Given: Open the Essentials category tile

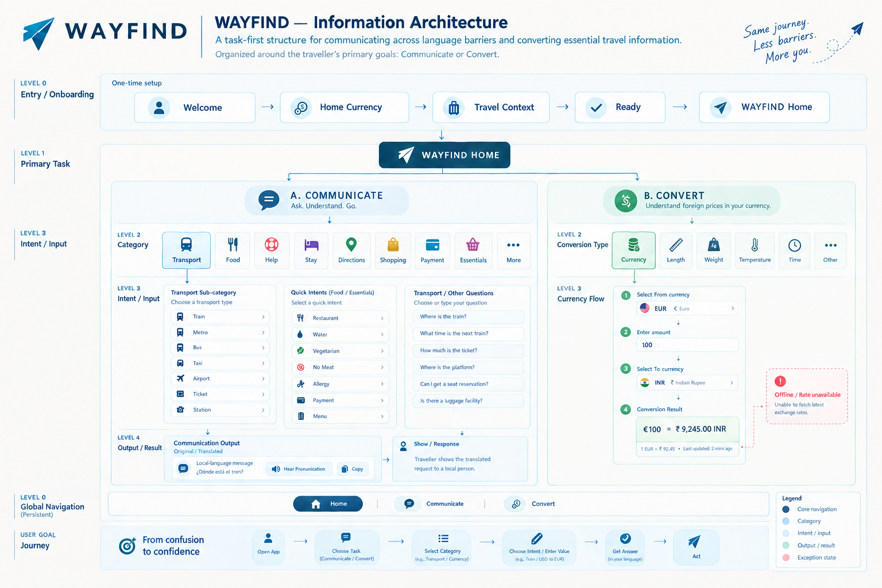Looking at the screenshot, I should click(473, 250).
